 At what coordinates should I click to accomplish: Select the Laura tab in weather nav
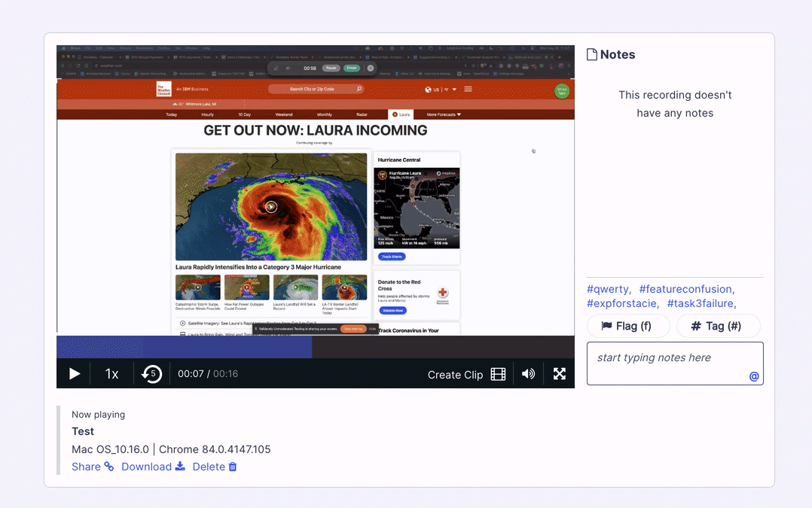pos(401,114)
